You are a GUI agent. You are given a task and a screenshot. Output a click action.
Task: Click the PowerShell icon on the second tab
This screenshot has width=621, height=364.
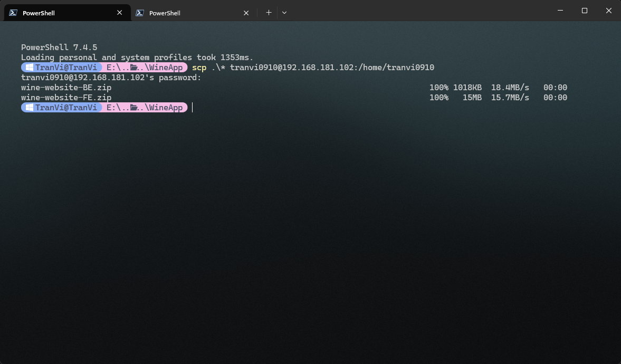[140, 13]
